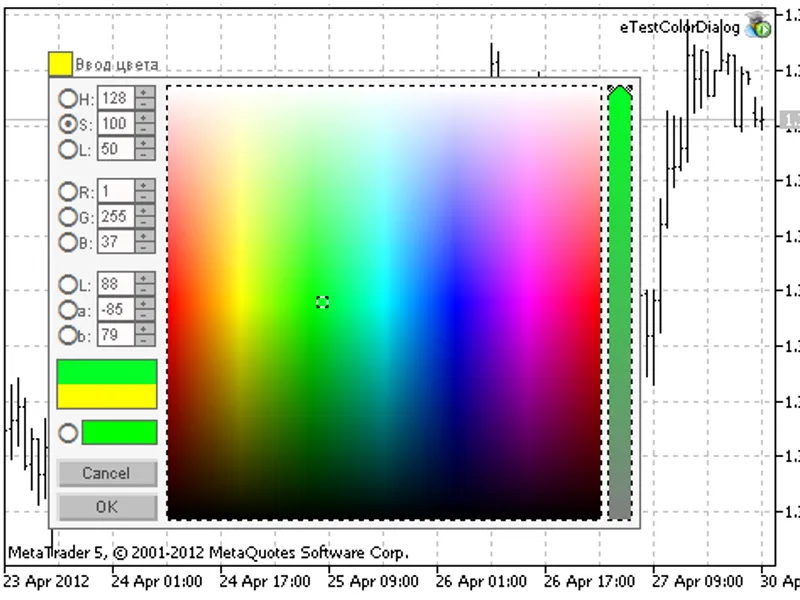Select the S (saturation) radio button
Viewport: 800px width, 600px height.
click(68, 124)
